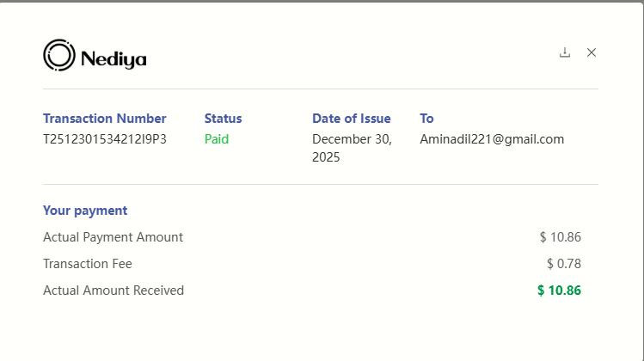Close the transaction receipt dialog
The height and width of the screenshot is (361, 644).
click(592, 52)
